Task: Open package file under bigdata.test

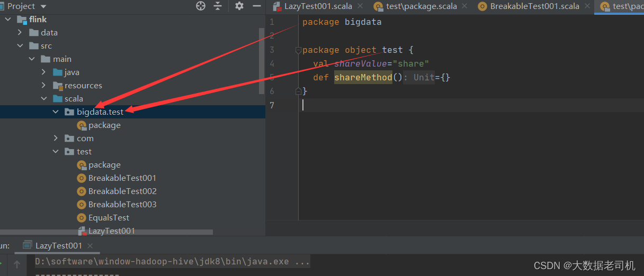Action: (104, 125)
